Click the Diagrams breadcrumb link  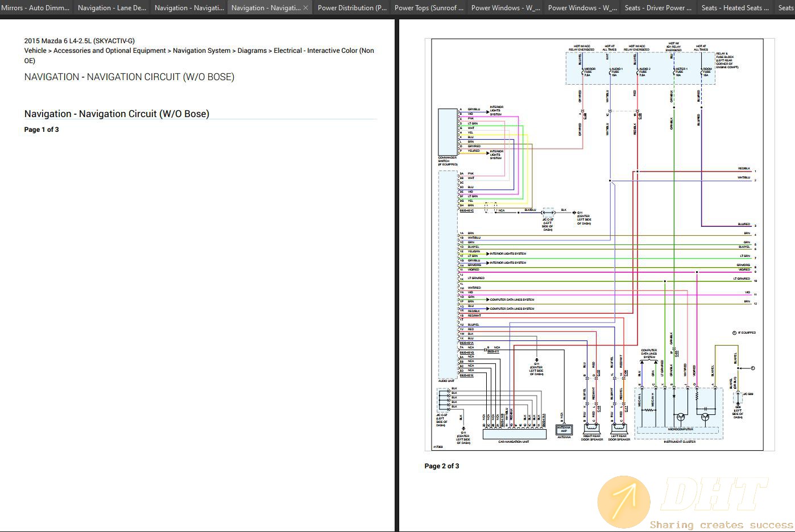252,51
